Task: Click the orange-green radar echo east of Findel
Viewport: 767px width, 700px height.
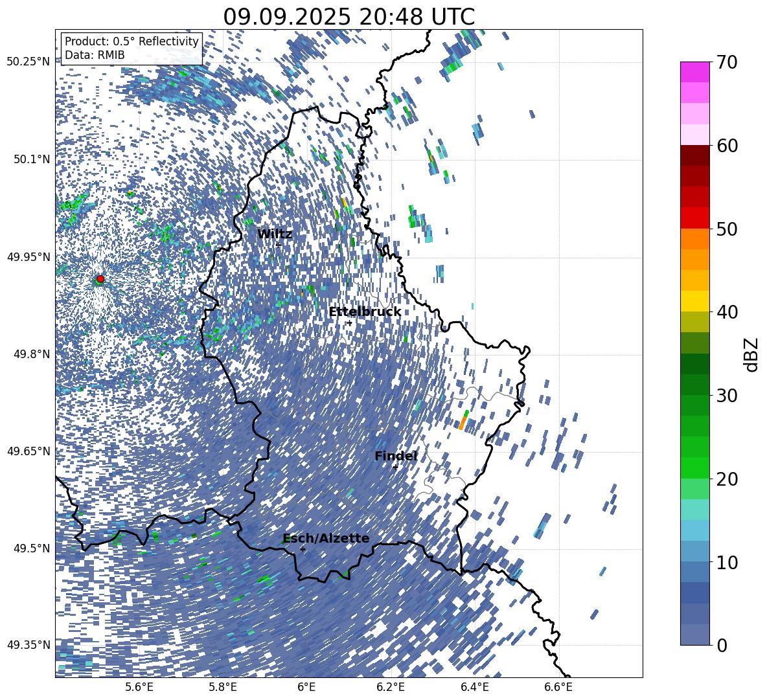Action: (463, 420)
